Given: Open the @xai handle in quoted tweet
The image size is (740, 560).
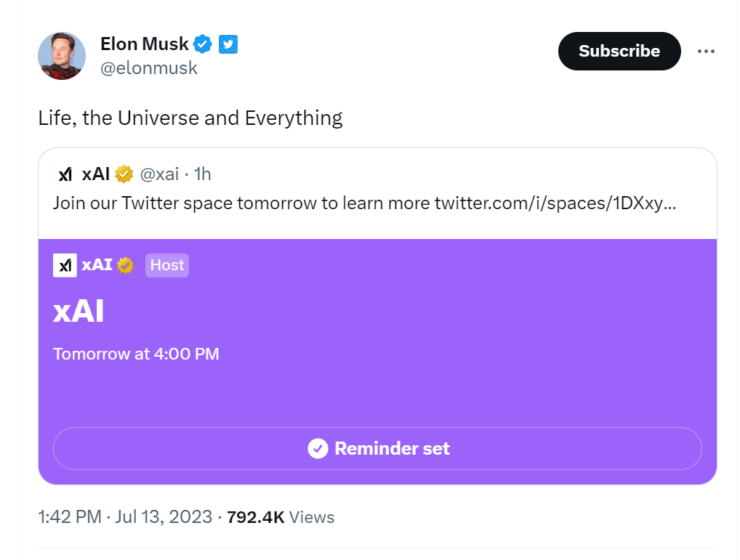Looking at the screenshot, I should (159, 174).
